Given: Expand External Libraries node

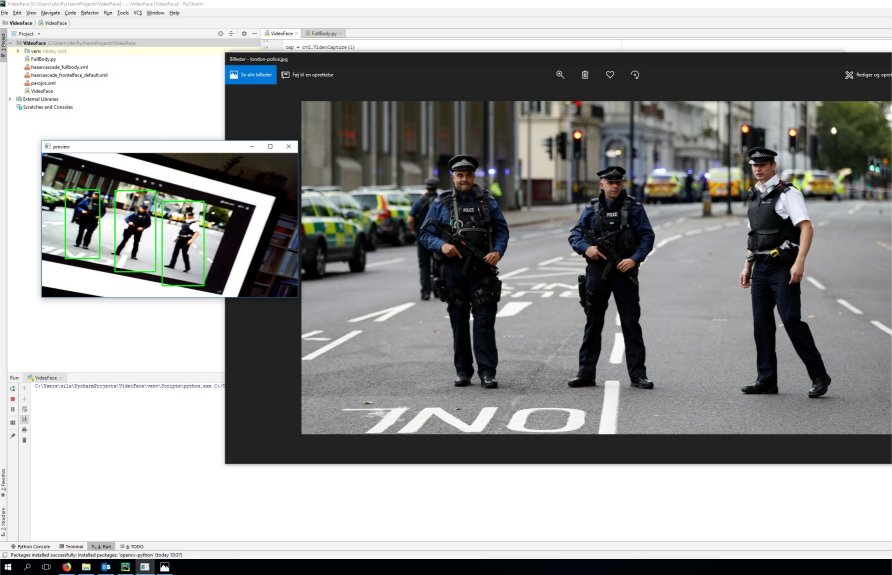Looking at the screenshot, I should [10, 99].
